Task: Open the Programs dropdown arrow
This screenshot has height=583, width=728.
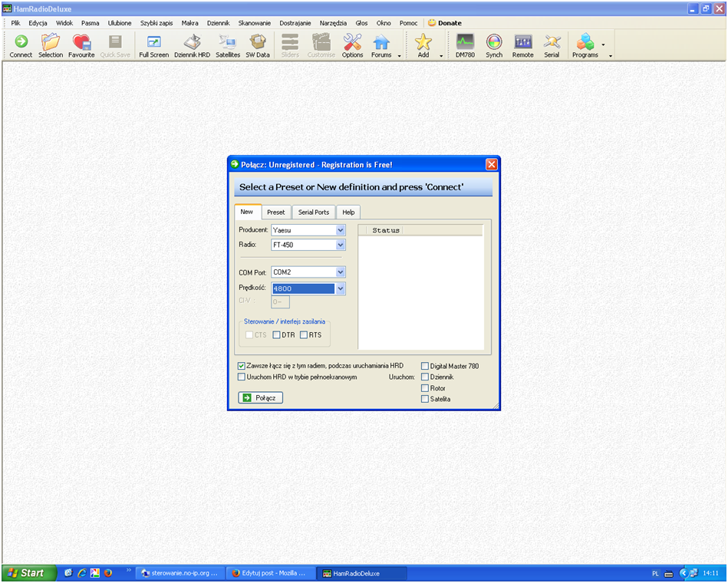Action: pyautogui.click(x=603, y=45)
